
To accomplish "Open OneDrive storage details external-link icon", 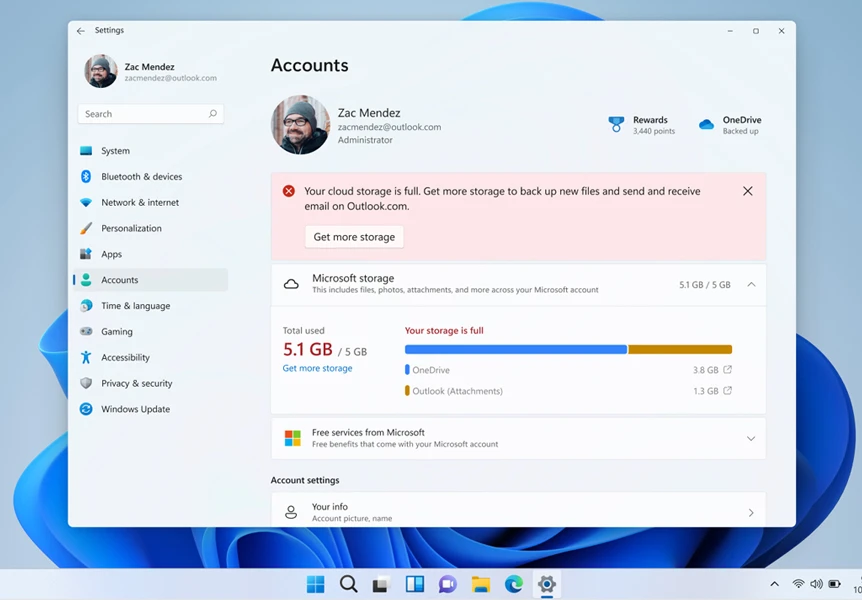I will click(727, 370).
